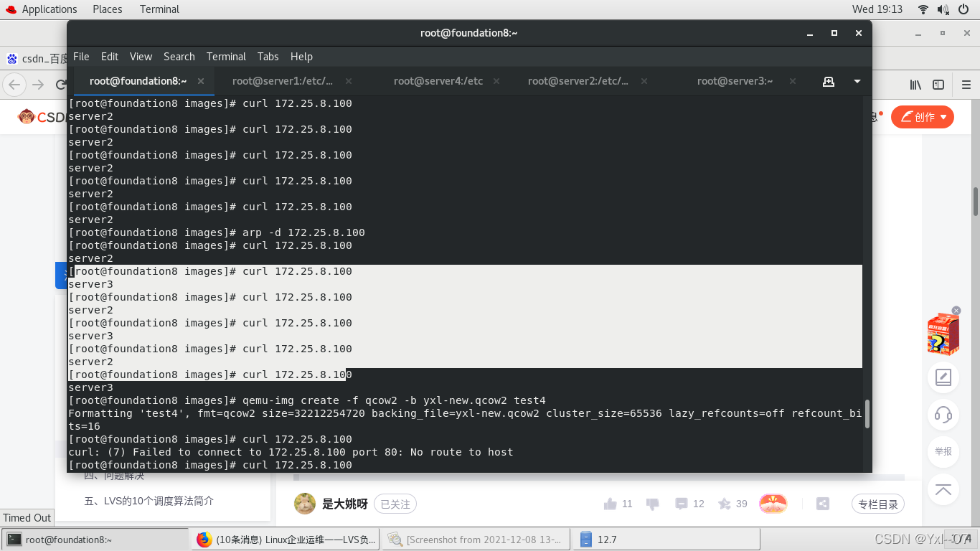Click the curl Failed to connect error line
Image resolution: width=980 pixels, height=551 pixels.
(x=291, y=452)
